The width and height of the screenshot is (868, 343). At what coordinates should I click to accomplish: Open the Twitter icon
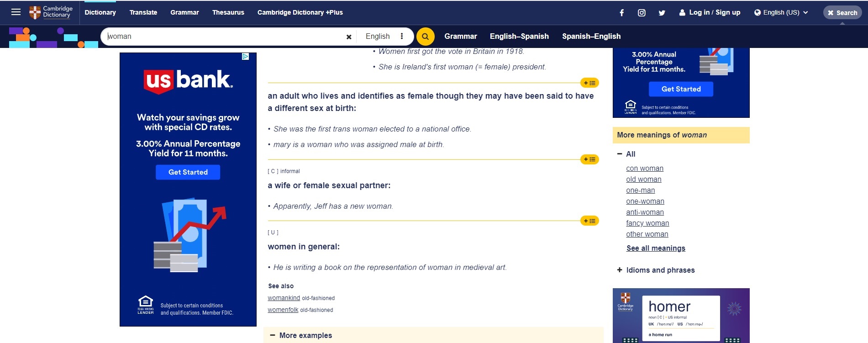click(662, 13)
